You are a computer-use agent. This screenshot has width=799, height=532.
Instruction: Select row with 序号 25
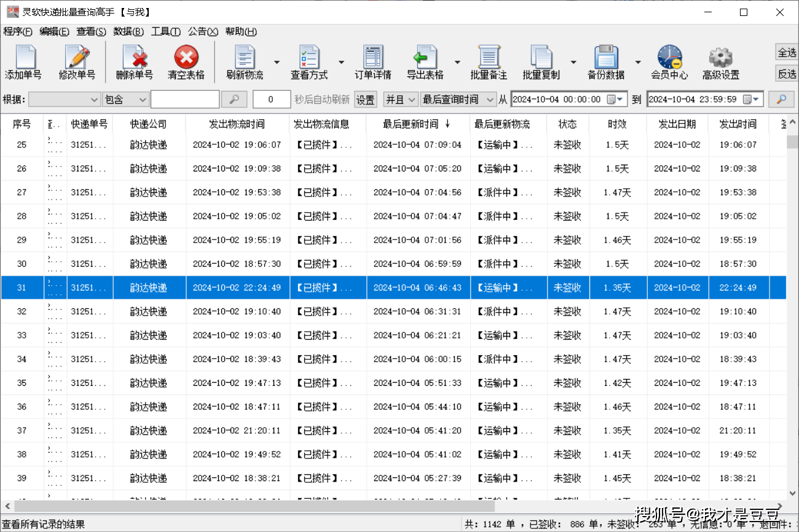pos(393,145)
